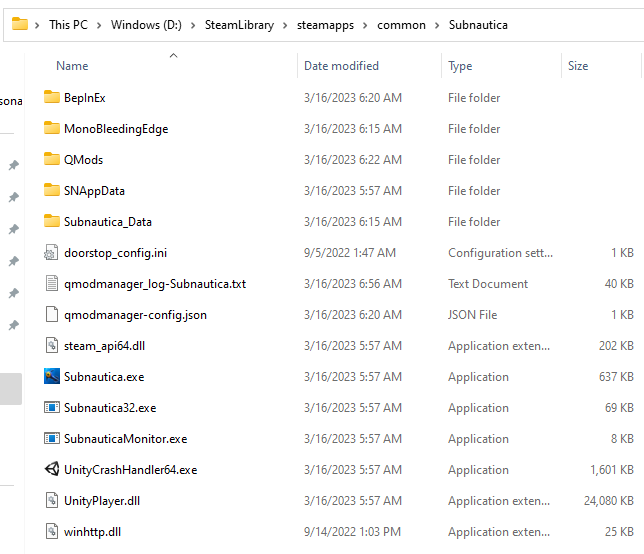The image size is (644, 554).
Task: Select UnityCrashHandler64.exe file name
Action: click(x=131, y=470)
